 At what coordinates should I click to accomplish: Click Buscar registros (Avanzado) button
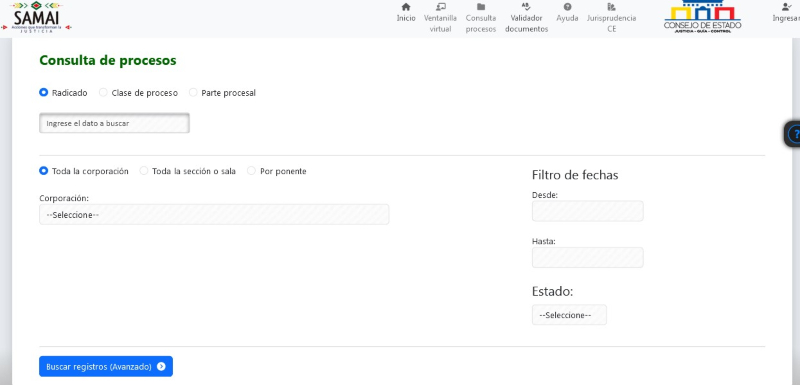tap(106, 367)
